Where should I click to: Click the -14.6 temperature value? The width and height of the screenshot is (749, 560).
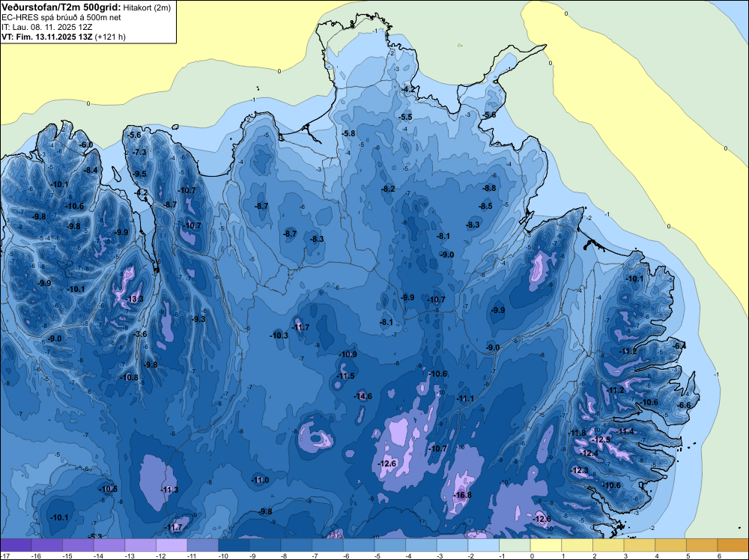(x=363, y=396)
